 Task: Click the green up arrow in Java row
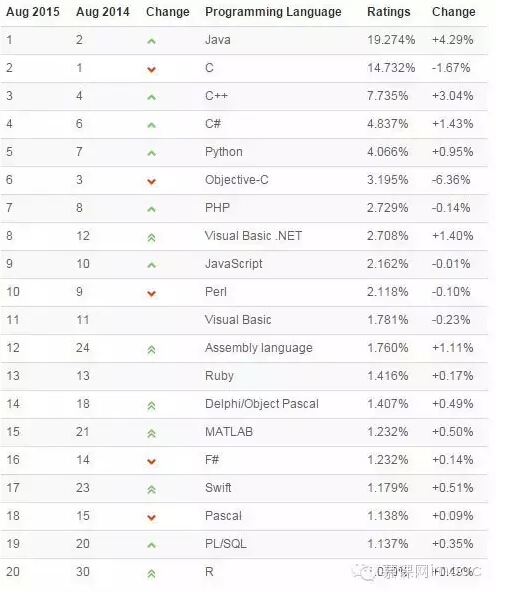pos(151,41)
